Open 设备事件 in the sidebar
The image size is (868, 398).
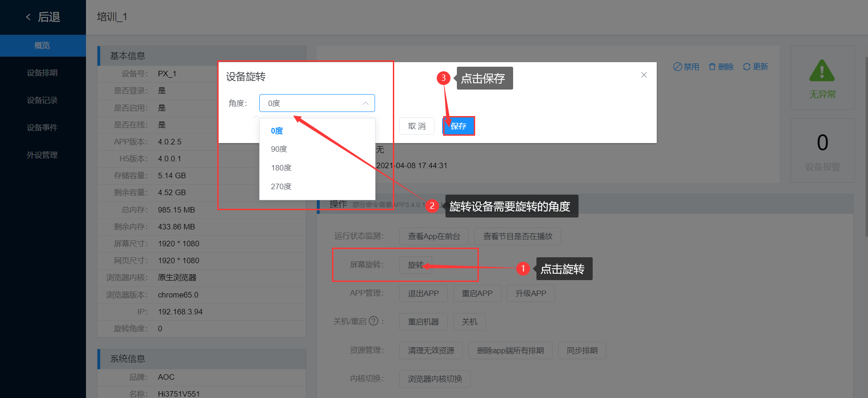coord(43,127)
